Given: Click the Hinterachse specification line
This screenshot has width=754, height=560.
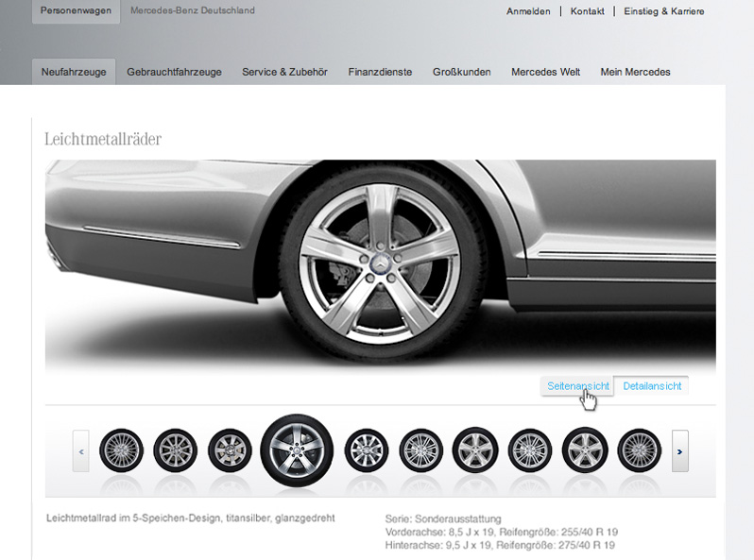Looking at the screenshot, I should [500, 545].
